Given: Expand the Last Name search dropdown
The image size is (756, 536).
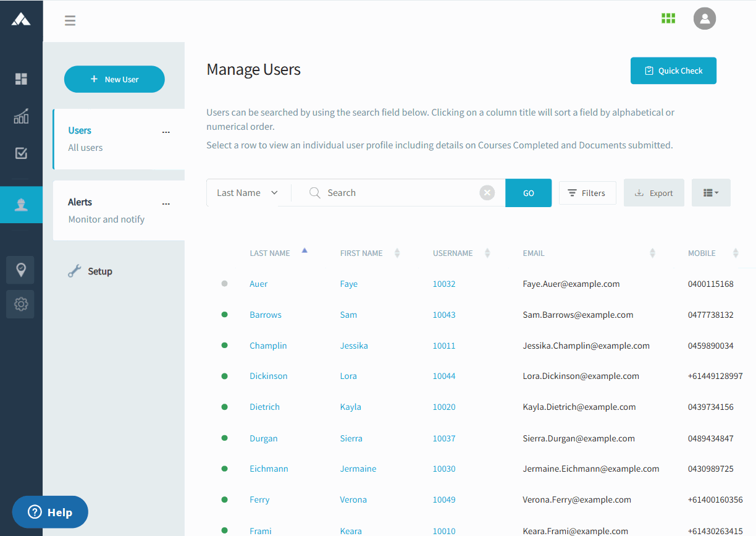Looking at the screenshot, I should (x=248, y=193).
